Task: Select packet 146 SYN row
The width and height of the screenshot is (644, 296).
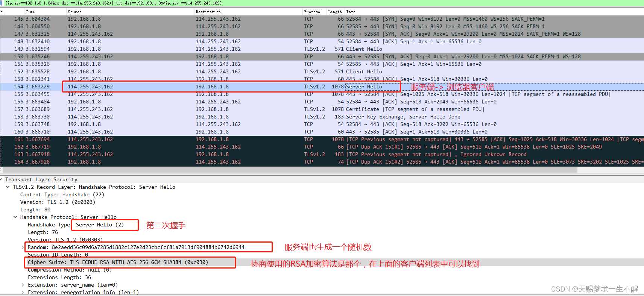Action: coord(322,27)
